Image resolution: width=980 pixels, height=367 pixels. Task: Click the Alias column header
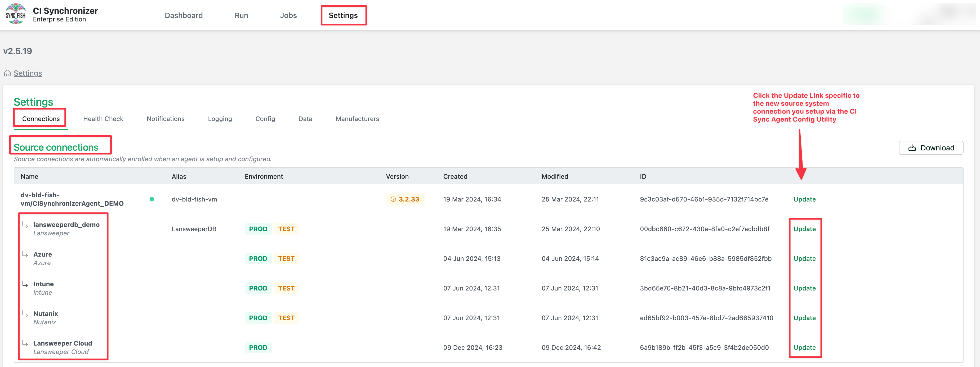(x=179, y=176)
